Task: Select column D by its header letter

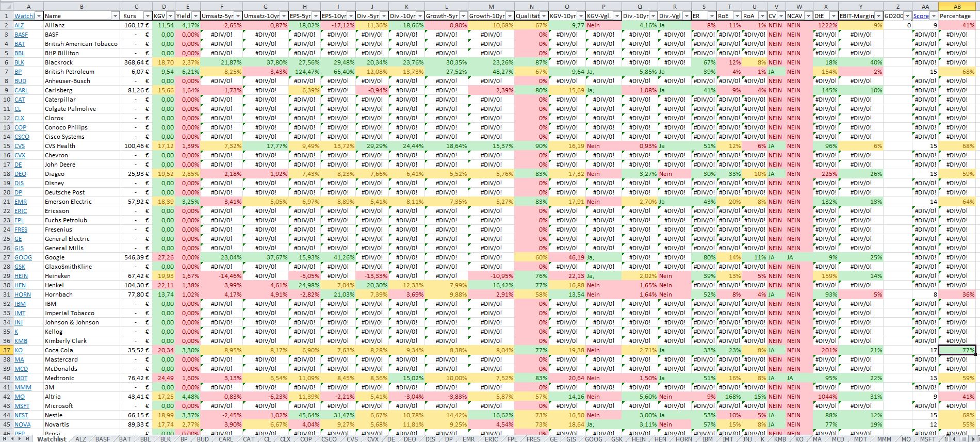Action: 164,7
